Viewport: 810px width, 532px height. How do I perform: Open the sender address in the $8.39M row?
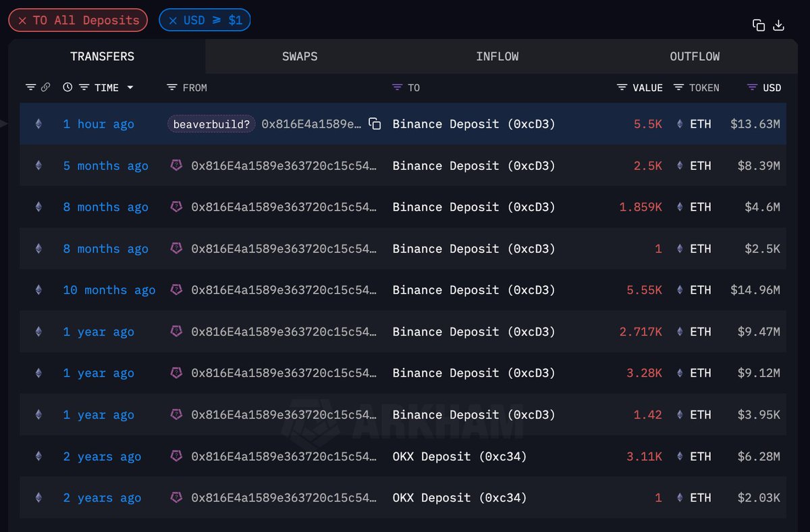pos(283,166)
